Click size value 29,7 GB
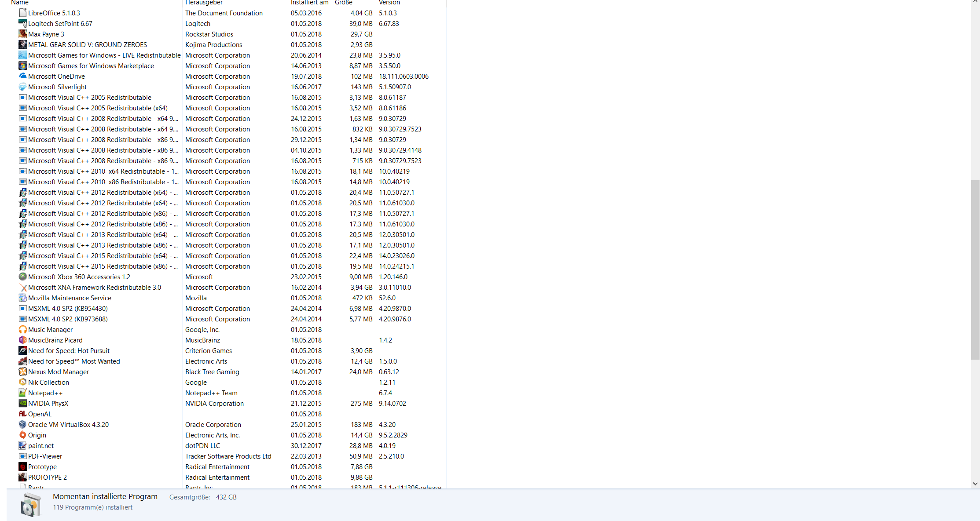This screenshot has width=980, height=521. point(361,34)
